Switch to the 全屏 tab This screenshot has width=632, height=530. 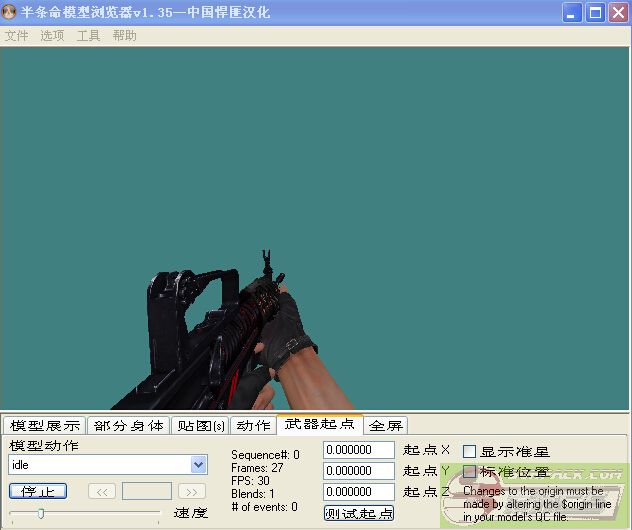tap(386, 426)
